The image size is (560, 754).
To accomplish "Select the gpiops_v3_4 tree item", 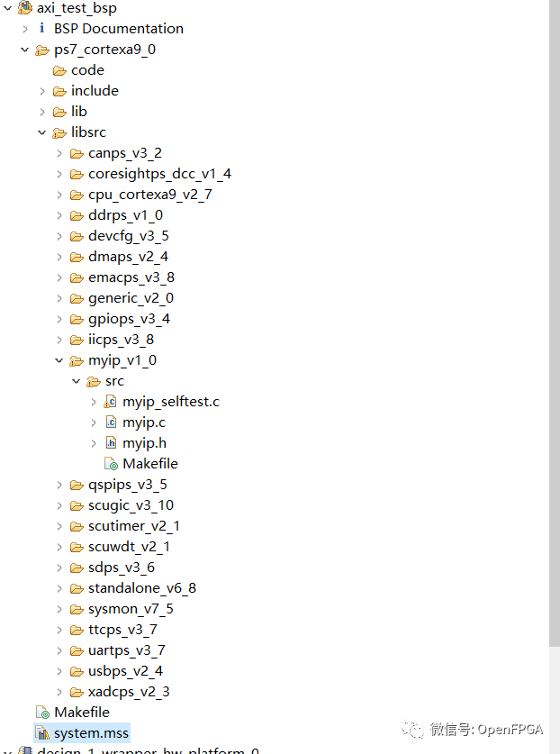I will (x=129, y=319).
